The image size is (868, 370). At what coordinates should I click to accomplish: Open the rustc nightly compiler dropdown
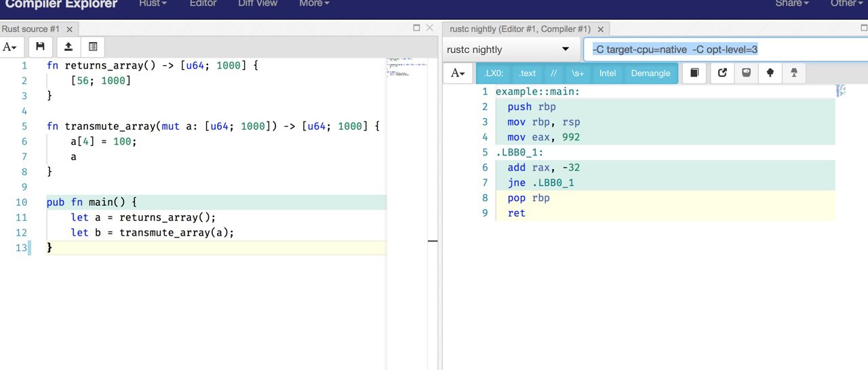[x=509, y=50]
